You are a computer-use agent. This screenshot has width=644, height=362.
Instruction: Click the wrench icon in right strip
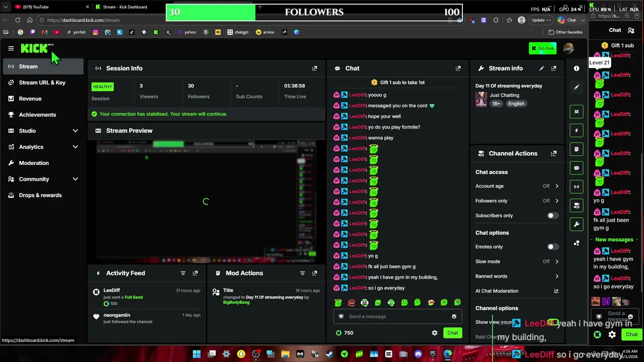coord(577,224)
